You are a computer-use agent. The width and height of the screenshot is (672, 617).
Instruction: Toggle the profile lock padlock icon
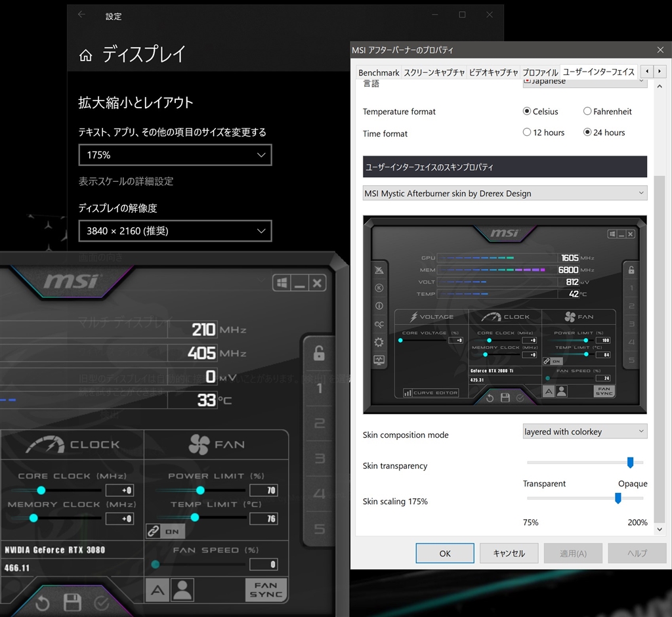click(319, 353)
